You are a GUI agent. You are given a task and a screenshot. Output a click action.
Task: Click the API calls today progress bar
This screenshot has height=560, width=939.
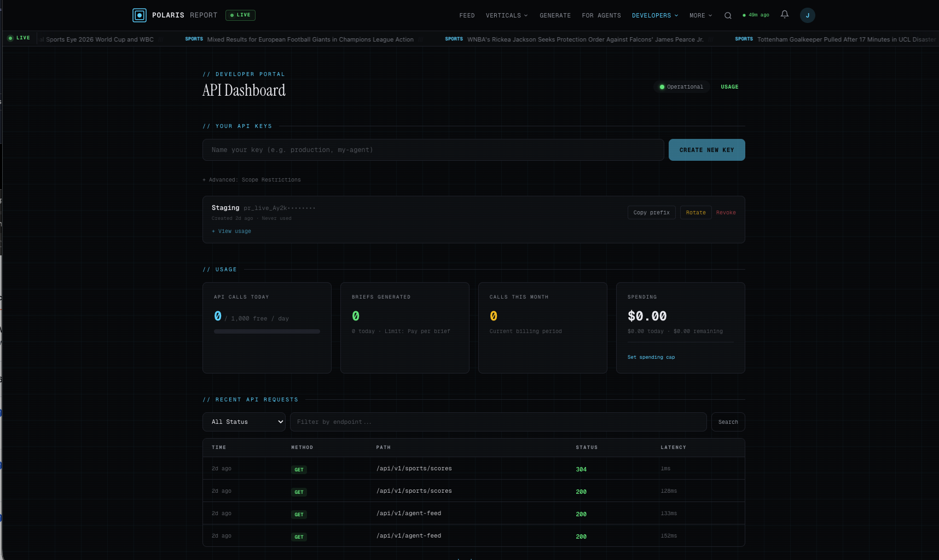tap(267, 331)
